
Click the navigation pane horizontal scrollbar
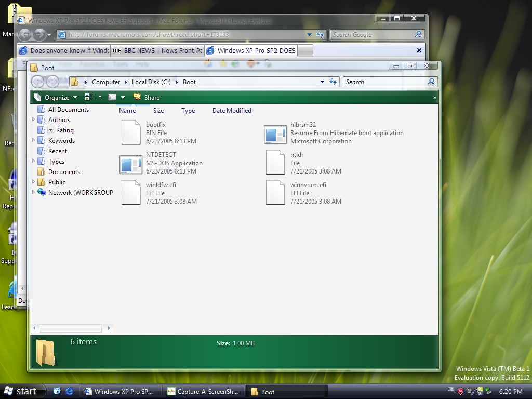70,328
